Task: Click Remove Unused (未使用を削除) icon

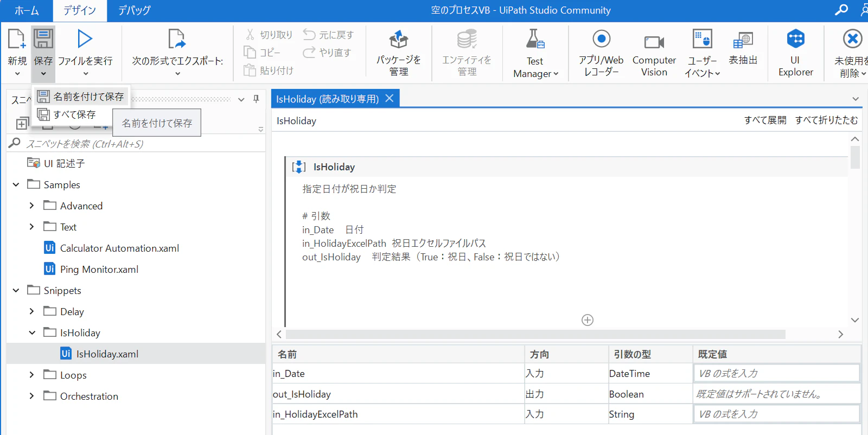Action: click(852, 39)
